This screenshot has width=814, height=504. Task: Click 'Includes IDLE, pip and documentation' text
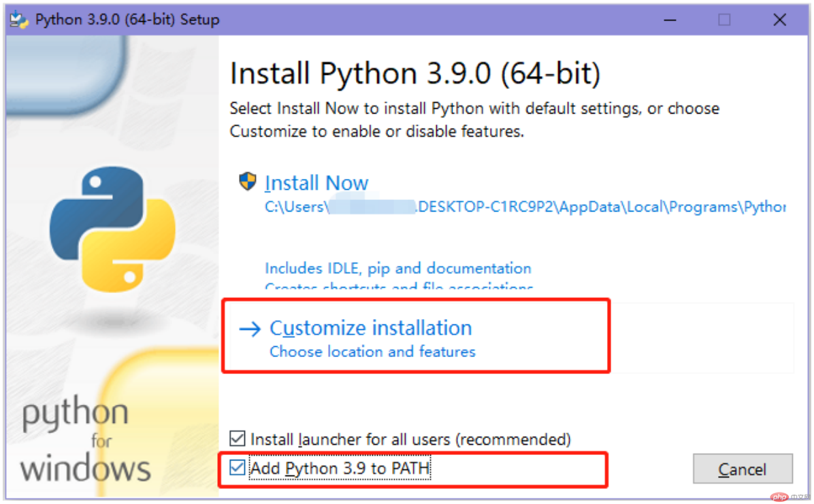point(397,269)
